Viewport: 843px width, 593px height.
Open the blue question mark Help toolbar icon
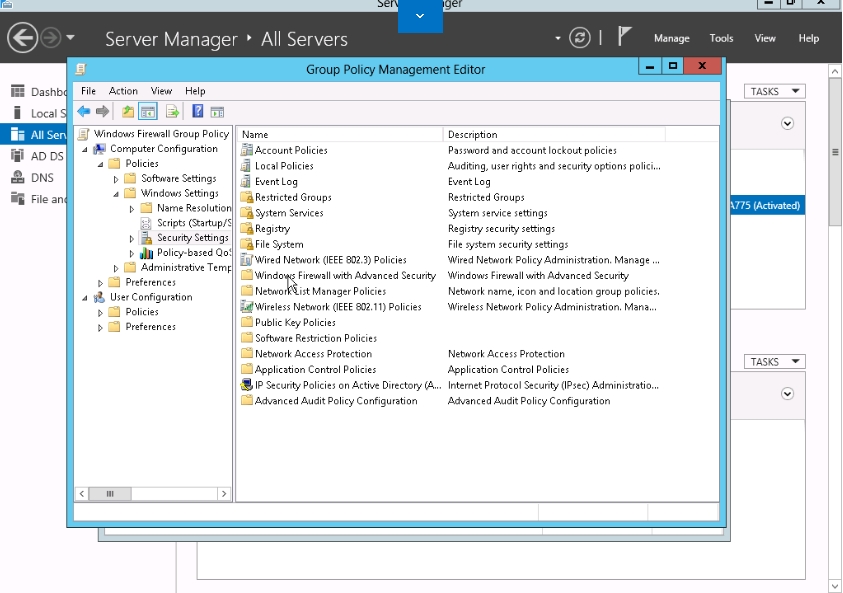tap(197, 111)
